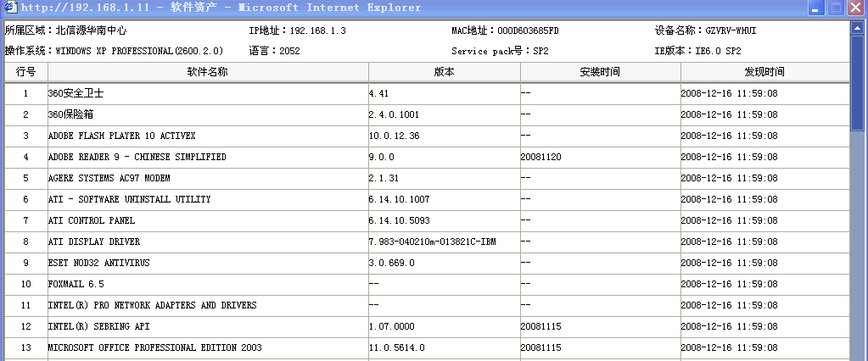Click version value 11.0.5614.0

coord(397,347)
